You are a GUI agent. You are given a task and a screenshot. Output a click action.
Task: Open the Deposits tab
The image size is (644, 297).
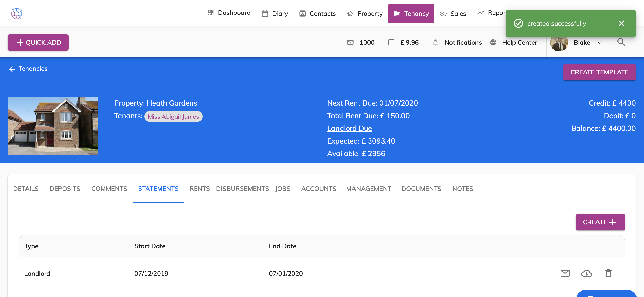coord(65,188)
